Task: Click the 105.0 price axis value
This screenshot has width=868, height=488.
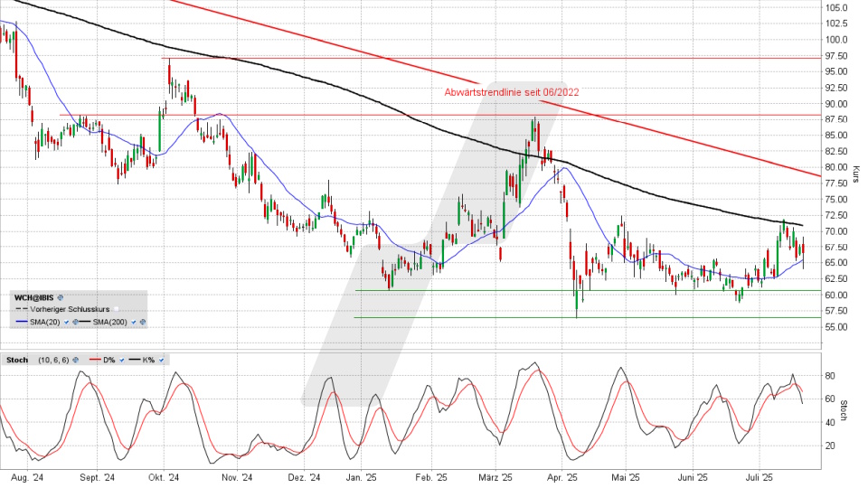Action: point(836,8)
